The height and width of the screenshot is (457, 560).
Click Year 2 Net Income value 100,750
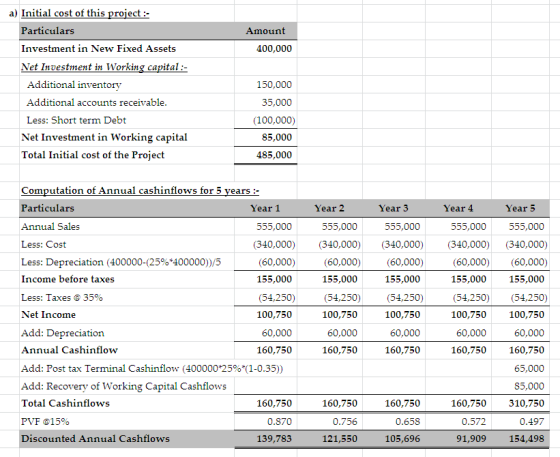click(x=340, y=315)
